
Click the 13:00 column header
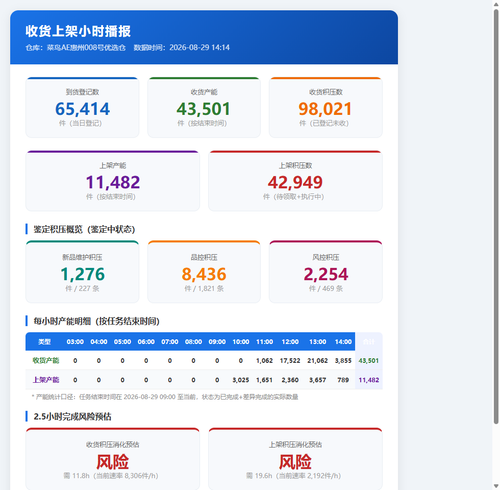(x=318, y=342)
